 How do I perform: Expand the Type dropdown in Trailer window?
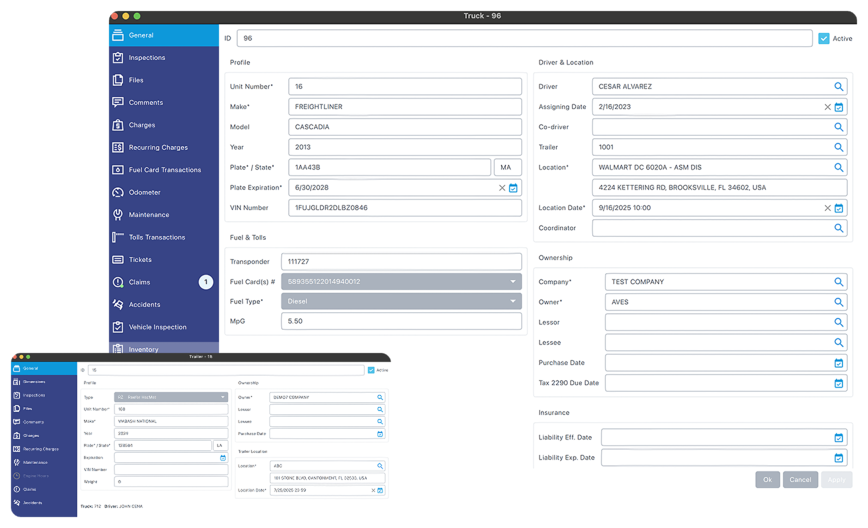(223, 397)
